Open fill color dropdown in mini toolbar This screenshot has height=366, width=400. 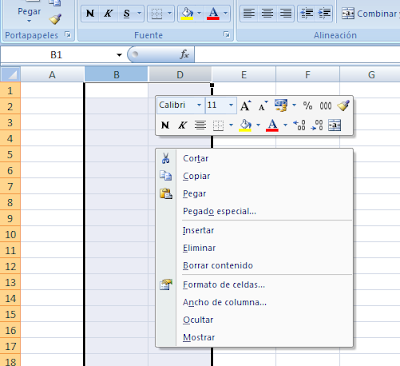tap(258, 125)
